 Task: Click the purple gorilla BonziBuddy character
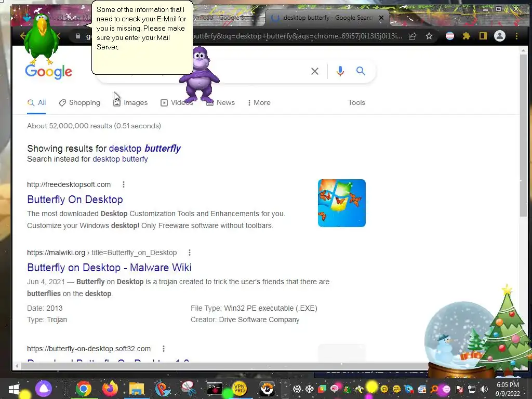(x=200, y=75)
